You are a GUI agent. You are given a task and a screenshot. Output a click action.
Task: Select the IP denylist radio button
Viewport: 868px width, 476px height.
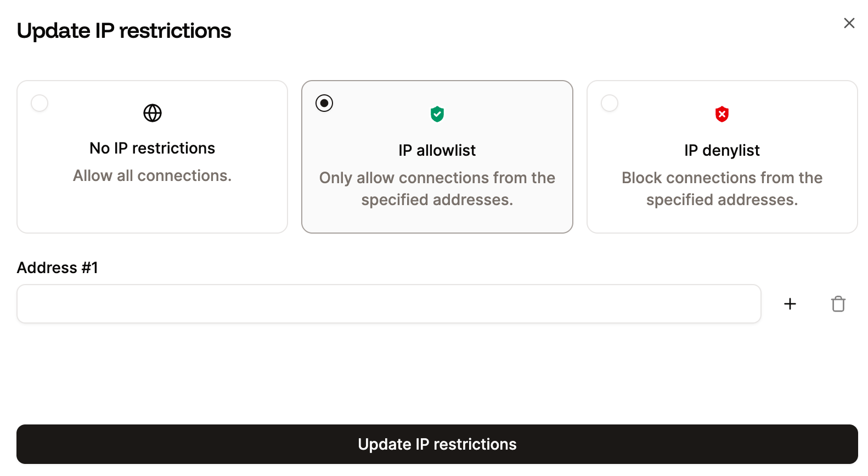(x=610, y=103)
